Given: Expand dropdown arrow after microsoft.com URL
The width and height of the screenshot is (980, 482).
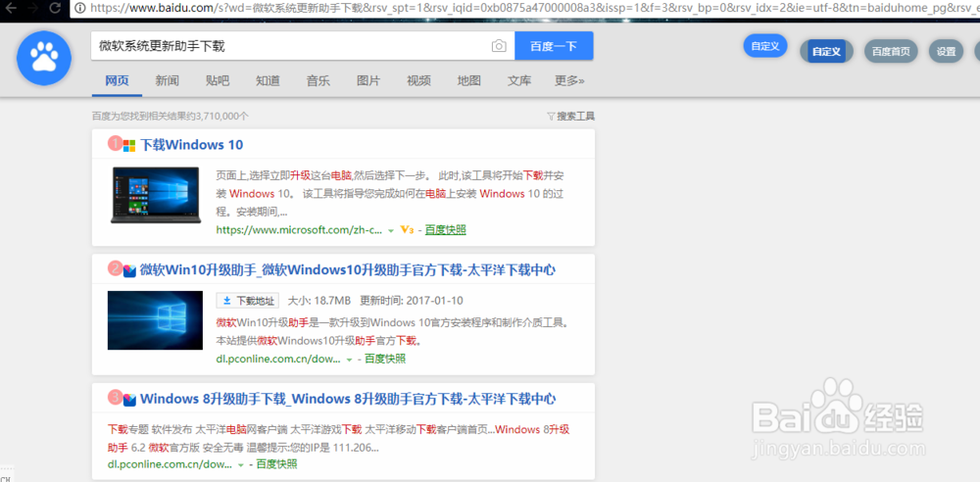Looking at the screenshot, I should (x=391, y=230).
